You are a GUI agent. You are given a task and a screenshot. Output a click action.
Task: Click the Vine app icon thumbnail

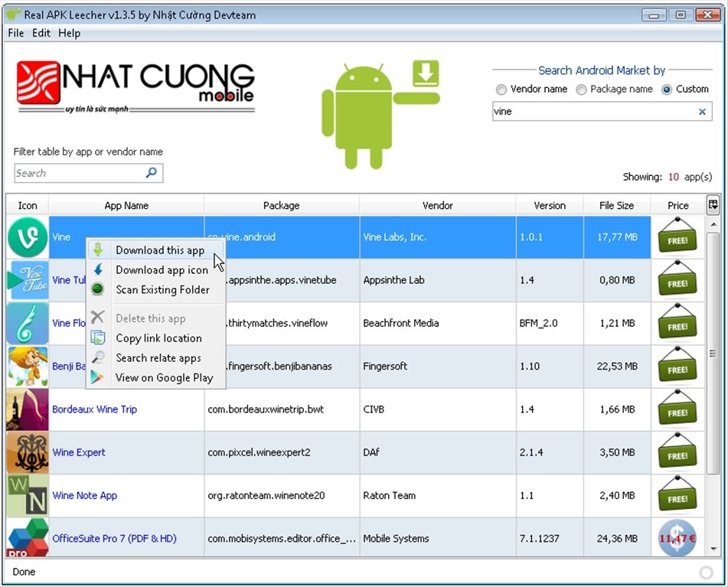click(28, 237)
